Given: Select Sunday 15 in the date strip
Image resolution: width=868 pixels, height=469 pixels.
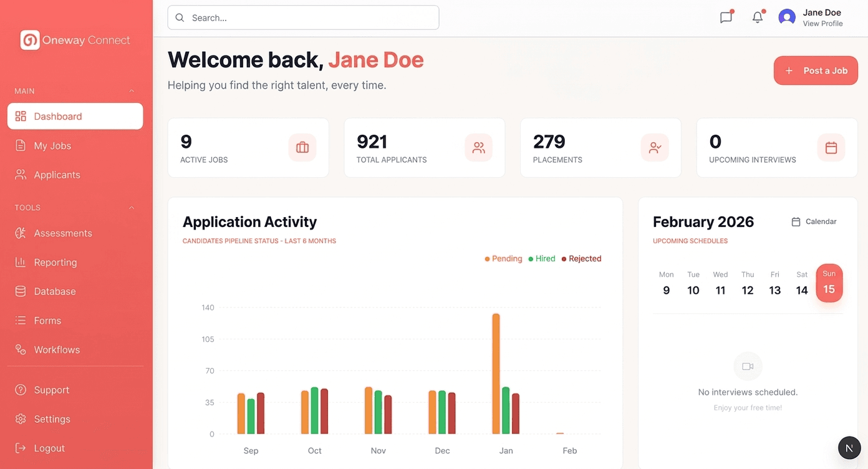Looking at the screenshot, I should (x=829, y=283).
